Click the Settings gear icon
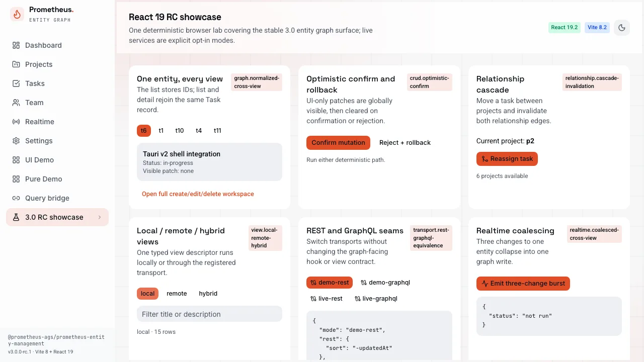The image size is (644, 362). 16,141
